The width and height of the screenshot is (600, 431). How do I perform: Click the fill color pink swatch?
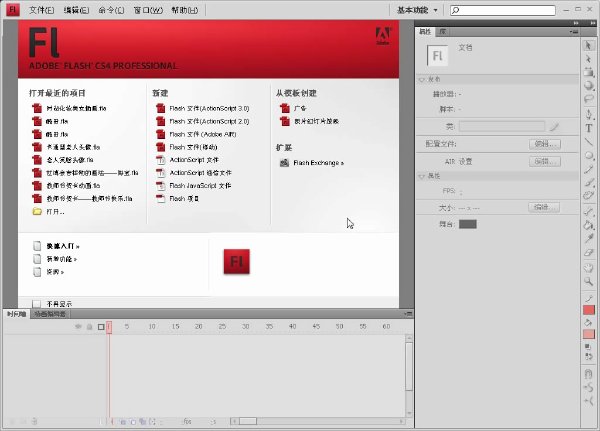tap(589, 334)
